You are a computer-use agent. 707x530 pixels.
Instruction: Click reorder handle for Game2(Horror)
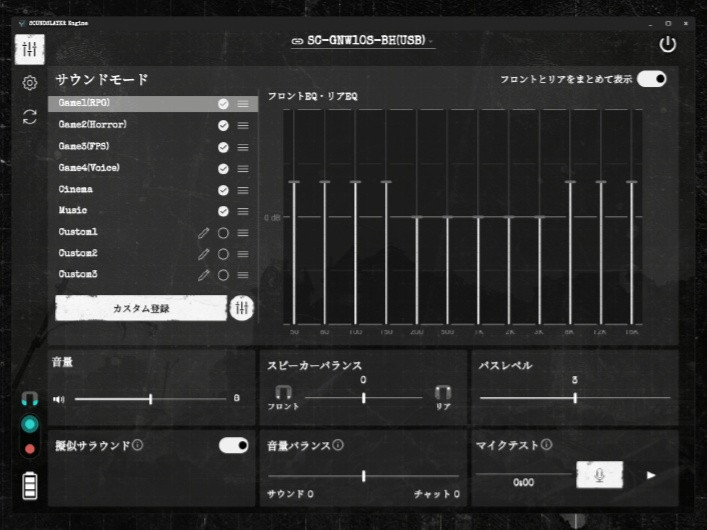243,125
